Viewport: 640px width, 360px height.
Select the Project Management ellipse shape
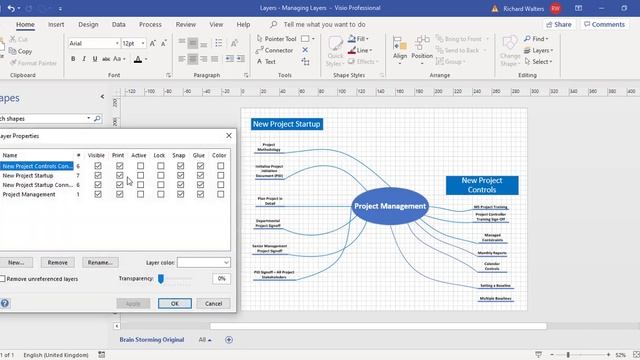pos(390,206)
